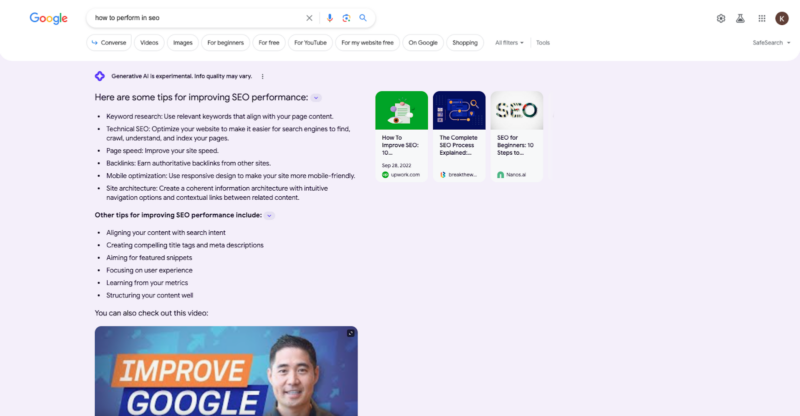Click the Sep 28, 2022 date text
This screenshot has width=800, height=416.
pos(396,165)
